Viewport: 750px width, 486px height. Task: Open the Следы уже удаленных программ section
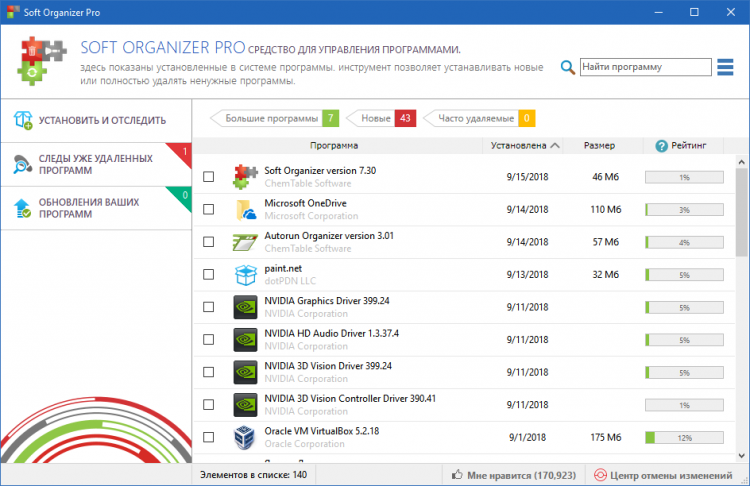click(96, 165)
